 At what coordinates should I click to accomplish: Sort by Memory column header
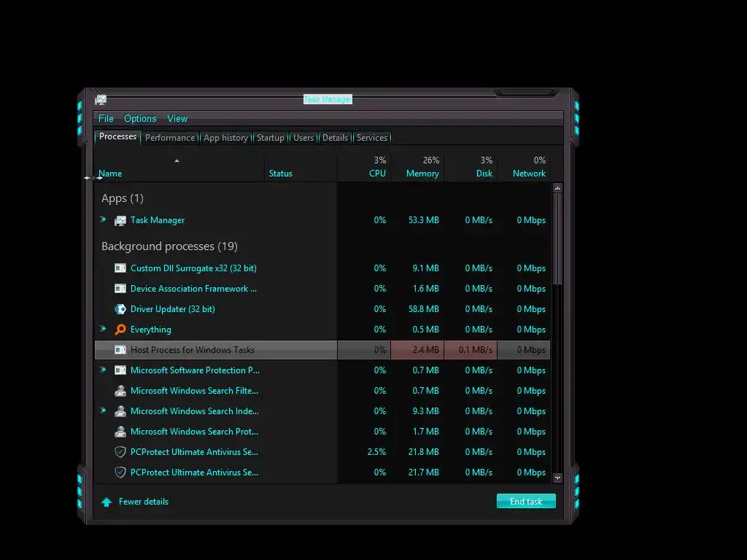[417, 168]
